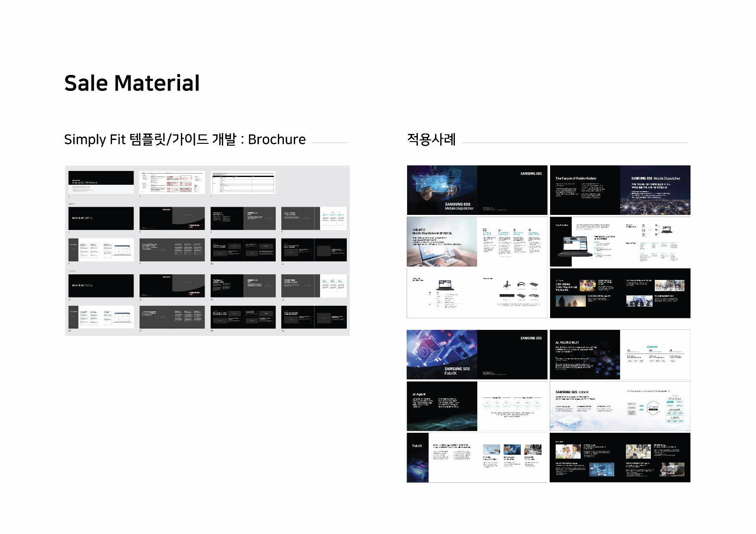Screen dimensions: 756x534
Task: Open the FabriX use case photo spread
Action: click(620, 457)
